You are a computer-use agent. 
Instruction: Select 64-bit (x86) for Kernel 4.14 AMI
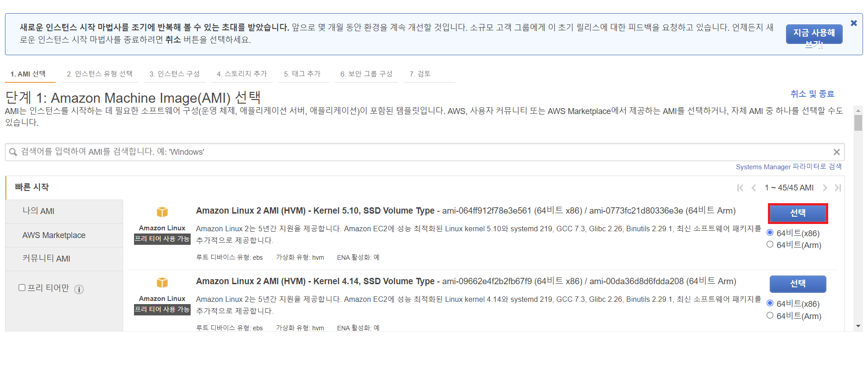click(770, 303)
